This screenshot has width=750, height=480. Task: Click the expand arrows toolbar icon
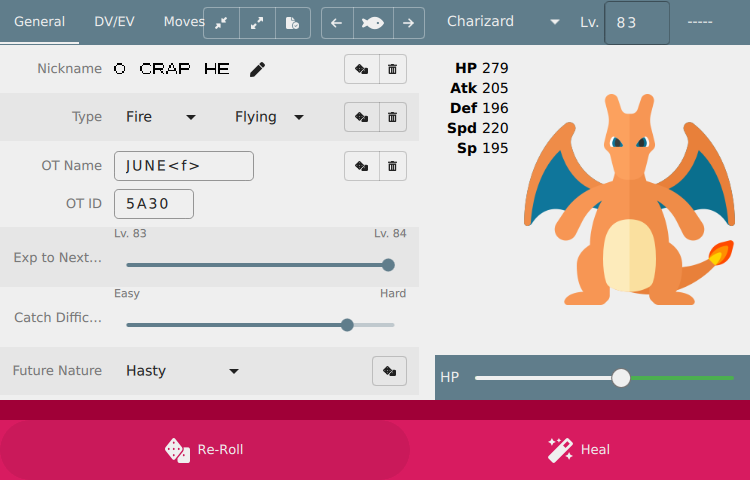coord(257,23)
